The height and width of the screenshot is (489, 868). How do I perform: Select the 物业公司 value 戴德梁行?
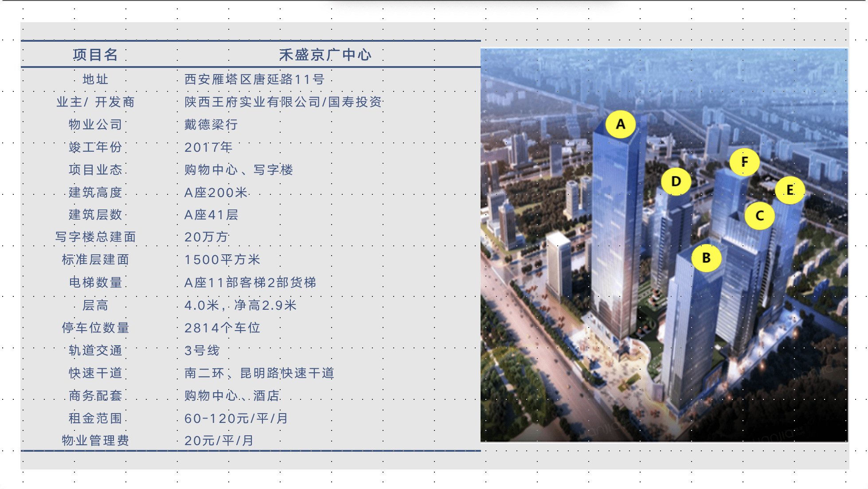pos(211,124)
